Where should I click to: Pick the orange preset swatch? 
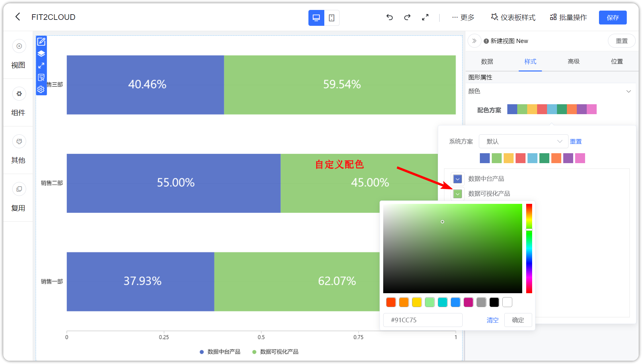[x=404, y=302]
